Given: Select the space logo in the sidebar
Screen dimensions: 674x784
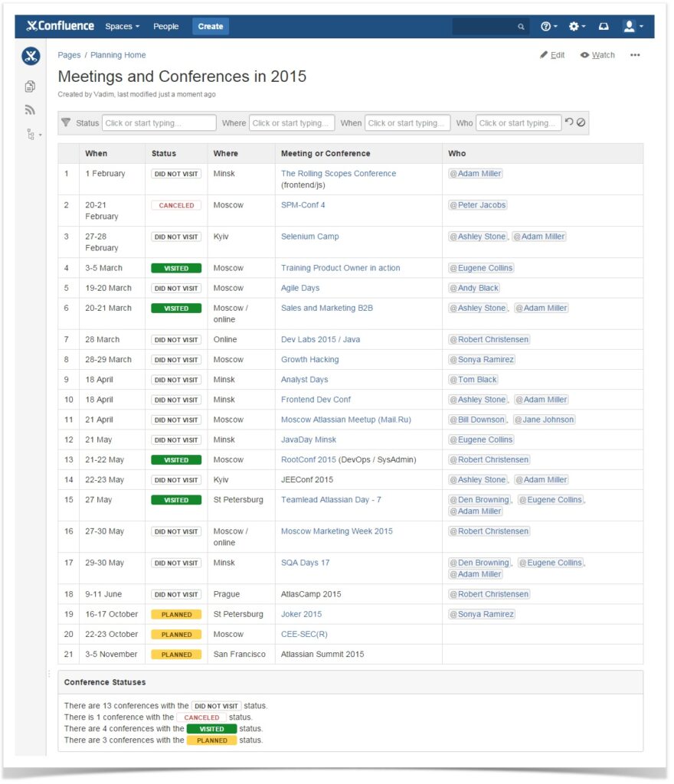Looking at the screenshot, I should pyautogui.click(x=31, y=55).
